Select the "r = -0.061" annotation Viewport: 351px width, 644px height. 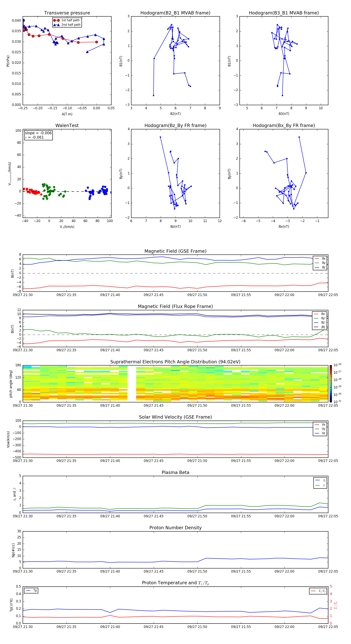point(35,137)
